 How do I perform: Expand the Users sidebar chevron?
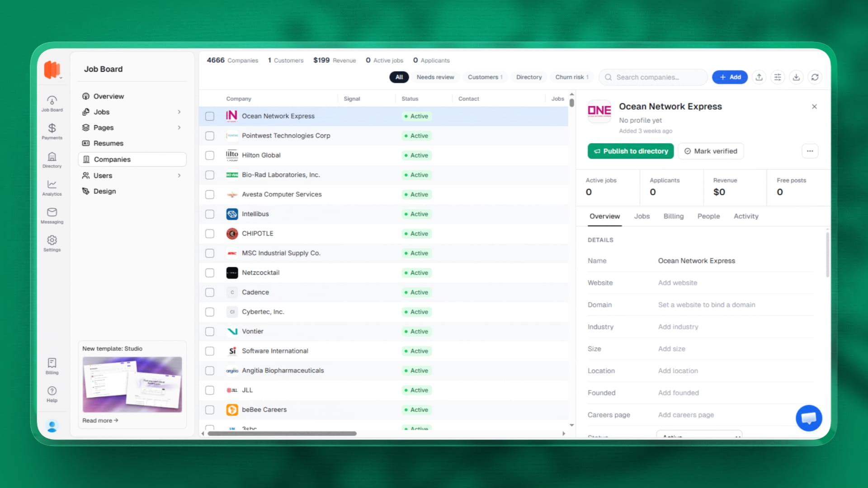click(x=179, y=176)
